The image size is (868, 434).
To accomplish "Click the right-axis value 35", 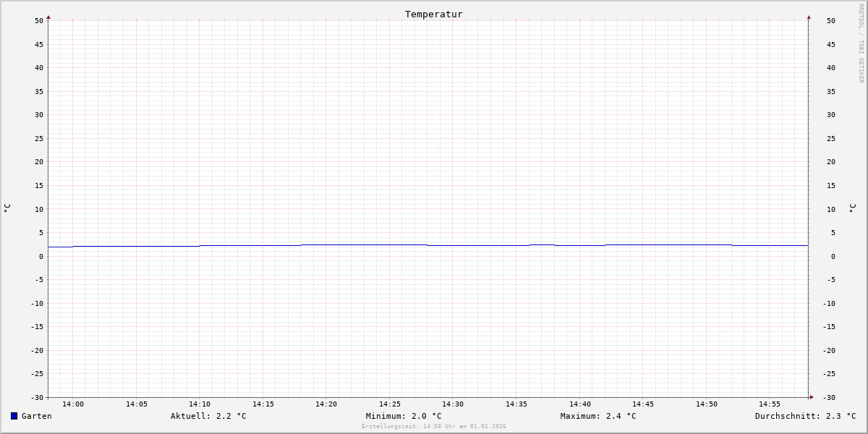I will point(831,92).
